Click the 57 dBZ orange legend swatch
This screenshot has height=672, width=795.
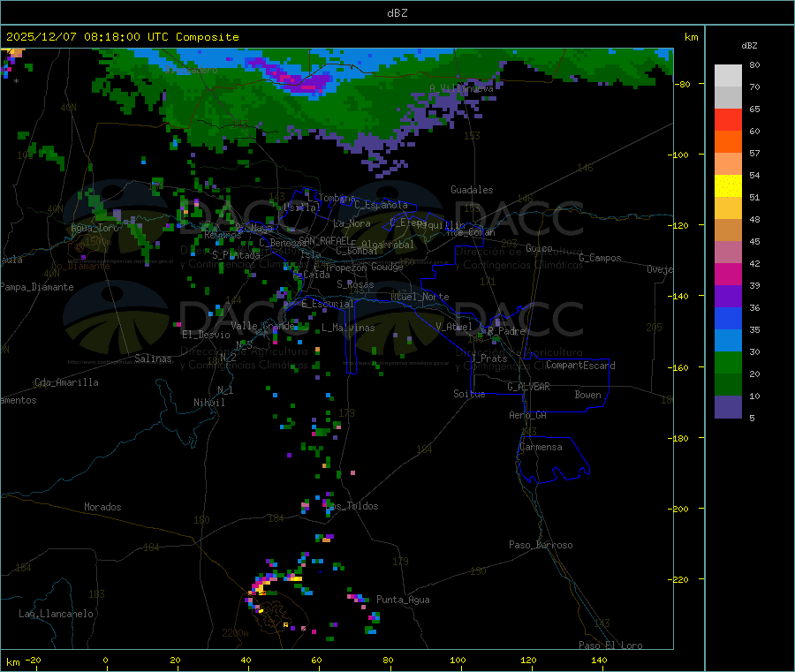728,142
